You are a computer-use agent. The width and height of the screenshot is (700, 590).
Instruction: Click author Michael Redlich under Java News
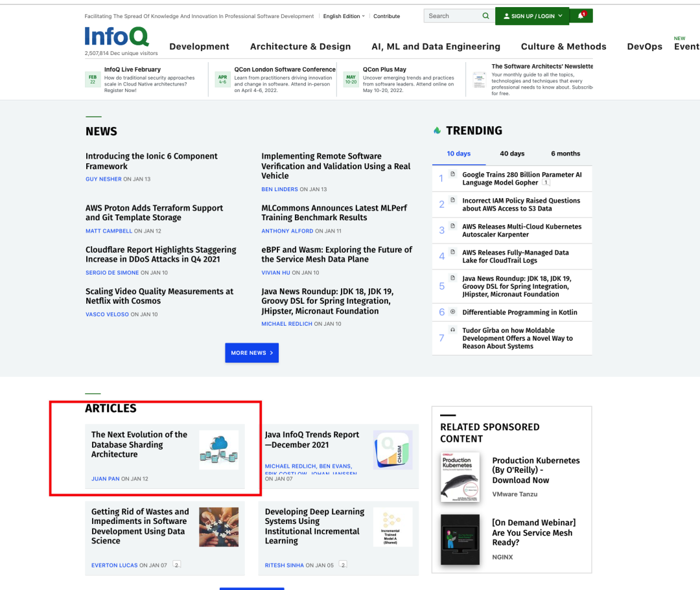click(286, 324)
